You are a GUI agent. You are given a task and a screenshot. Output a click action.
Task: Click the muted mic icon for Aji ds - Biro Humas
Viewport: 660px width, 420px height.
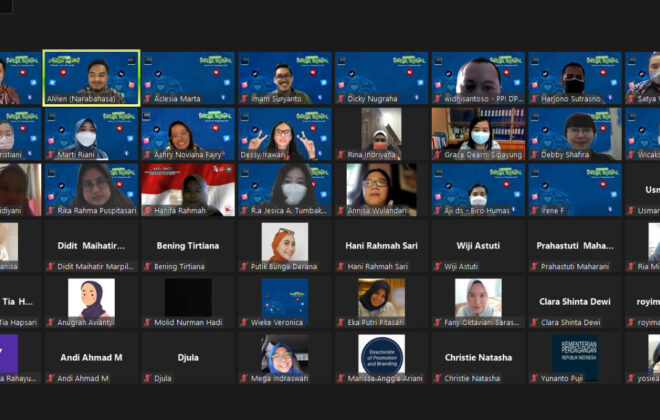(x=438, y=211)
